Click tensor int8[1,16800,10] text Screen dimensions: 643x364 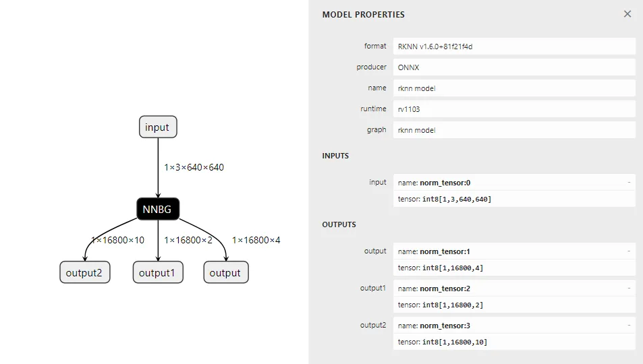(443, 342)
